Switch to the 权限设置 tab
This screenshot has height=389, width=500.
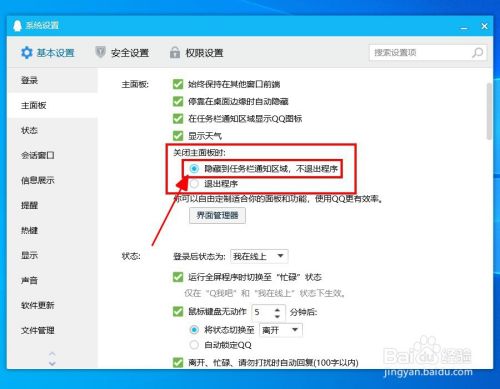(197, 53)
